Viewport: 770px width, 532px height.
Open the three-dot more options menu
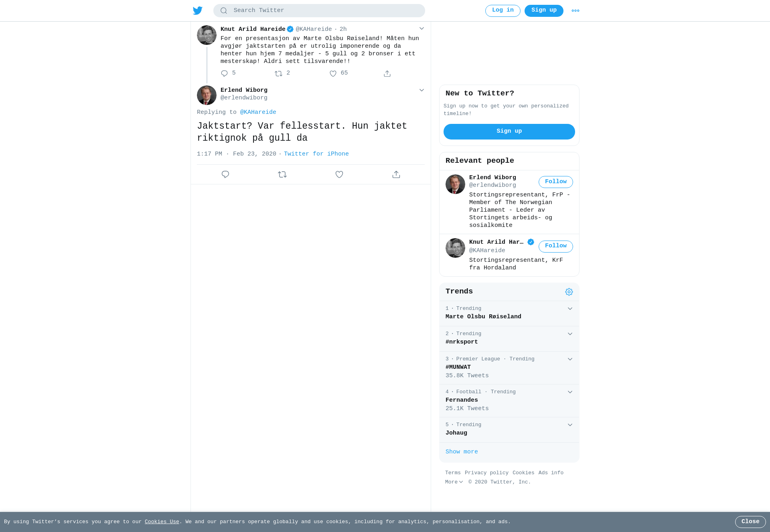[575, 11]
